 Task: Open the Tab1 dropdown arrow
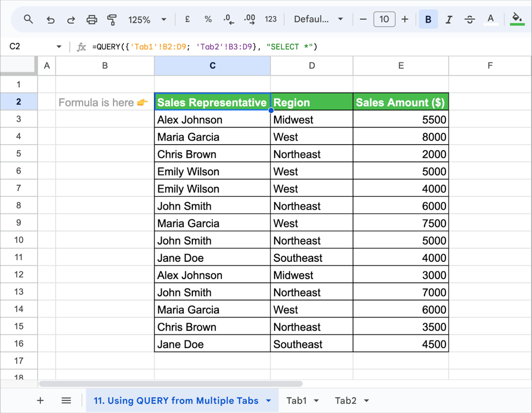click(316, 401)
